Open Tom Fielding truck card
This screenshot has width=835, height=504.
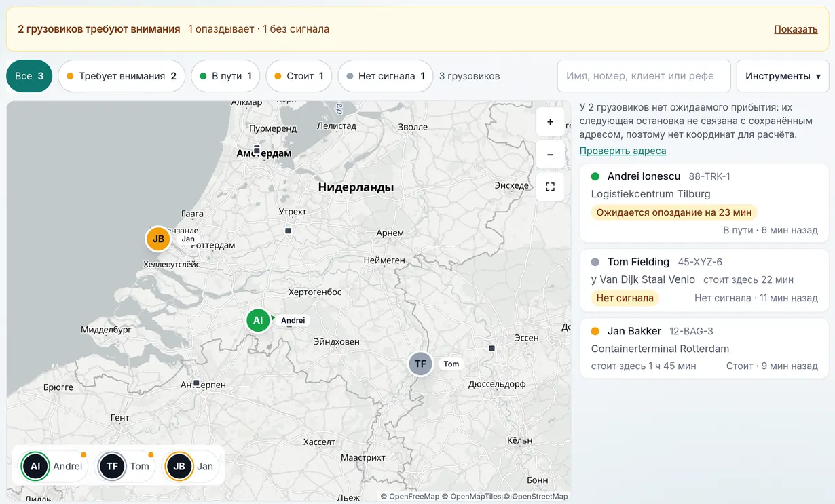[704, 280]
